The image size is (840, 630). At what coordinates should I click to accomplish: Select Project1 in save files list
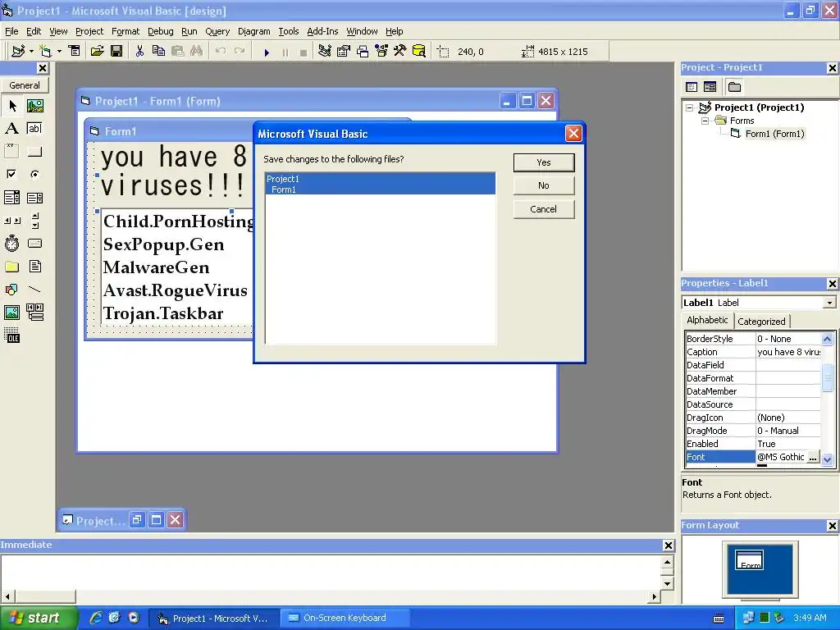[381, 179]
